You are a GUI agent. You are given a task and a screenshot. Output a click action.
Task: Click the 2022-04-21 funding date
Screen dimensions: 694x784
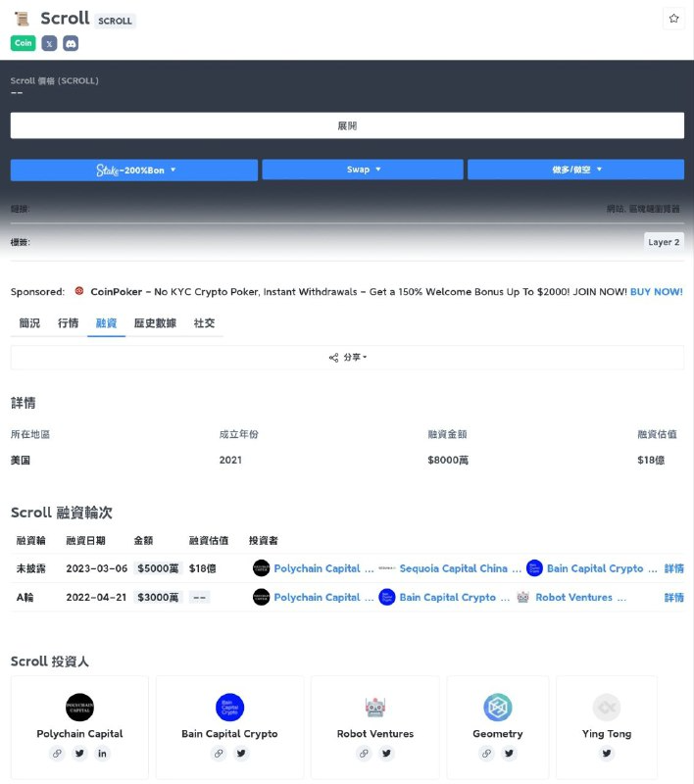click(x=96, y=597)
